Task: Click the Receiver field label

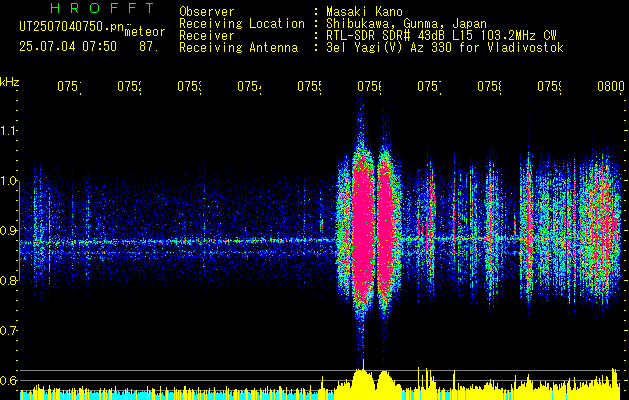Action: point(207,36)
